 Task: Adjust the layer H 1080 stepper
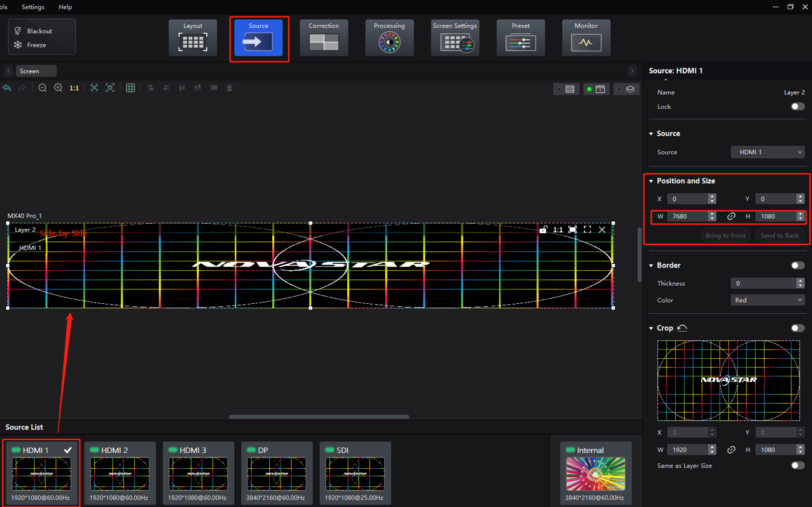pyautogui.click(x=800, y=216)
